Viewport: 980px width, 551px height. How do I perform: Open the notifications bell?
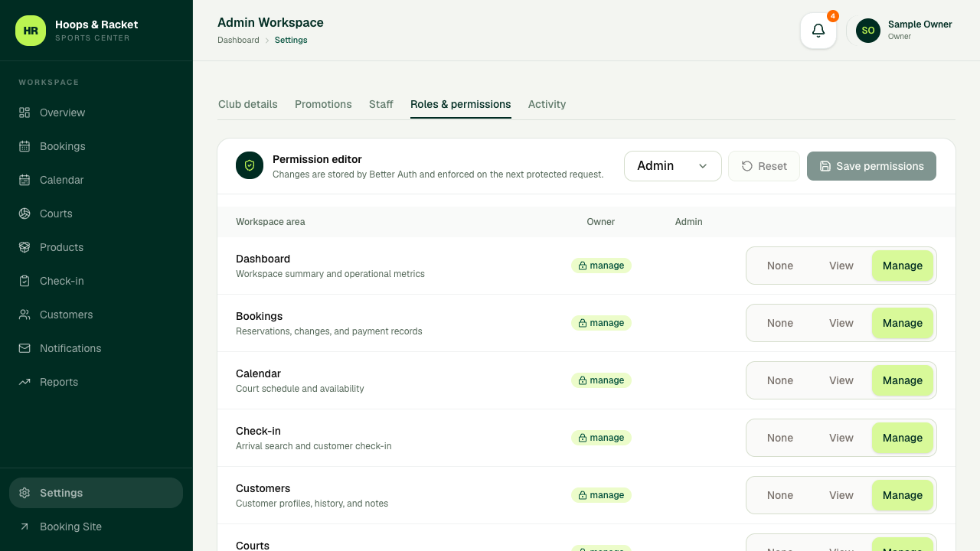click(818, 31)
